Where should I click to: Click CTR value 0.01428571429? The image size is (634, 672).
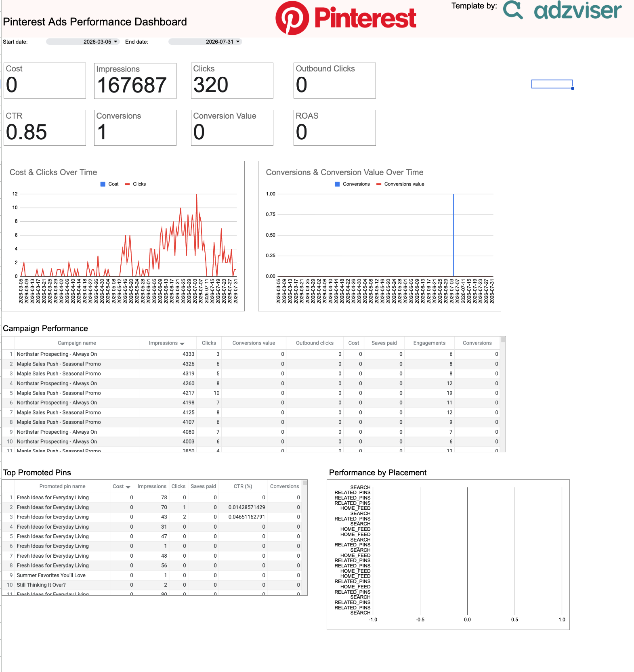247,507
